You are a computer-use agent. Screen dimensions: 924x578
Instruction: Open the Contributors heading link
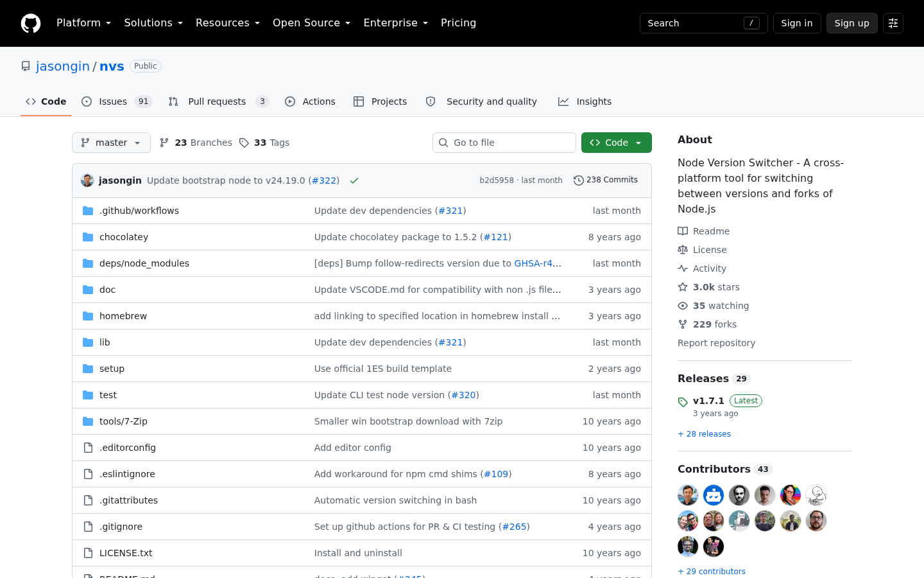pyautogui.click(x=714, y=469)
